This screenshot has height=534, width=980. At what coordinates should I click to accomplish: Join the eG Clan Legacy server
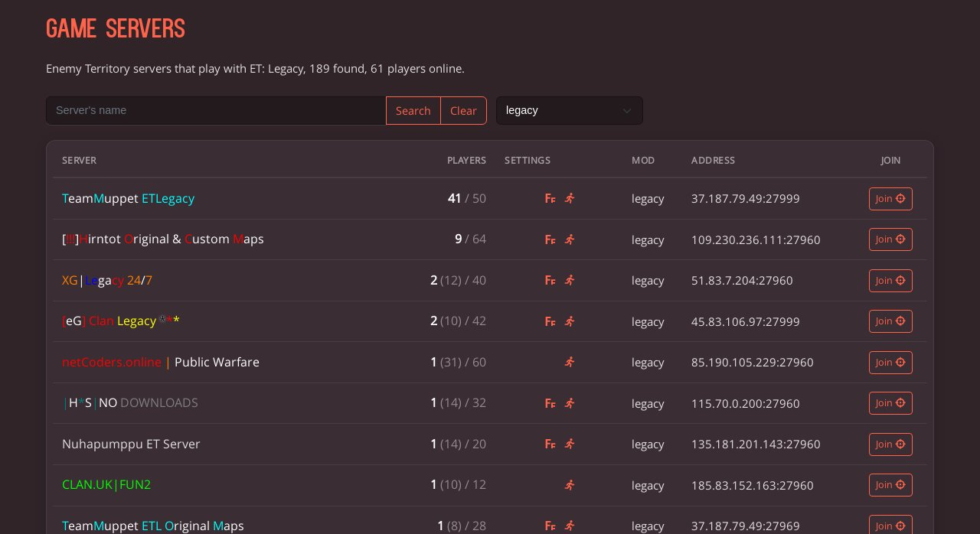890,321
